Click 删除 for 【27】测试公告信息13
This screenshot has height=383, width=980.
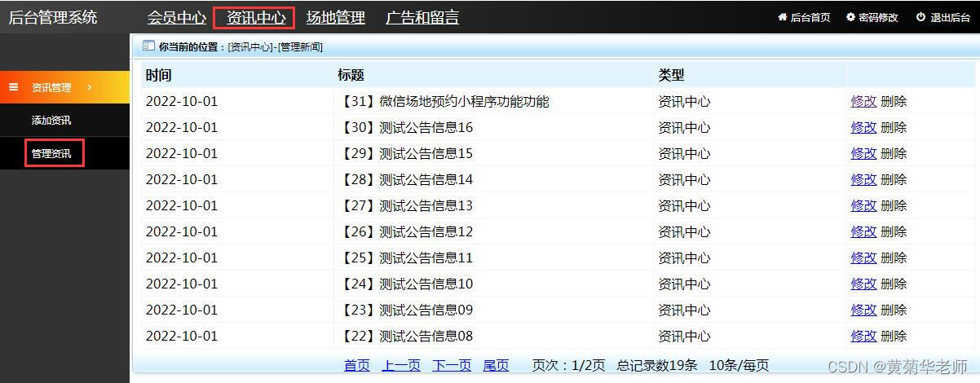point(894,205)
